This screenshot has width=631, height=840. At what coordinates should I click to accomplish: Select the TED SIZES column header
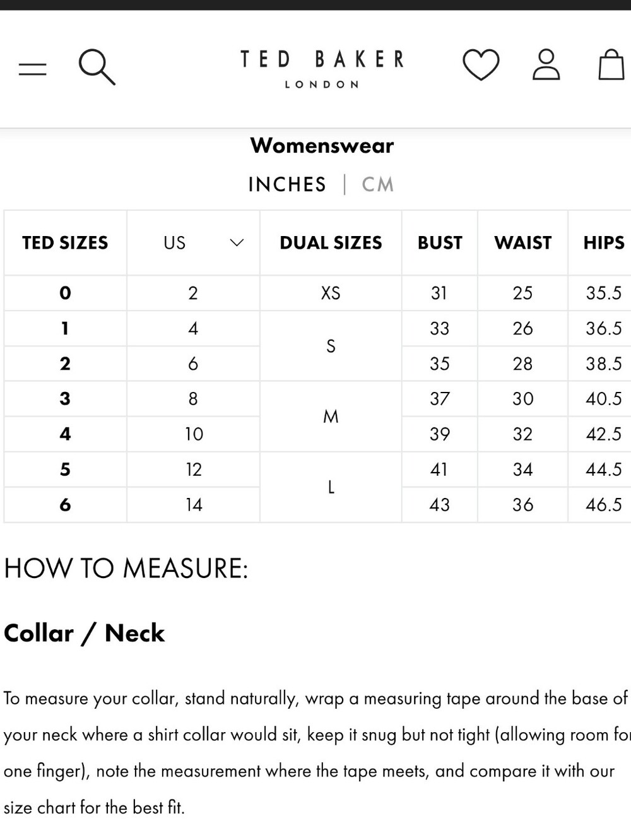tap(65, 243)
